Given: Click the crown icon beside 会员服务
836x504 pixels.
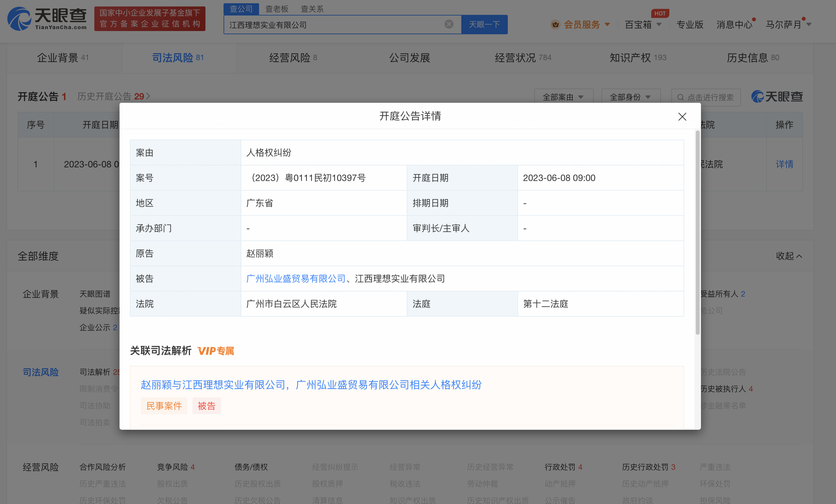Looking at the screenshot, I should (555, 25).
